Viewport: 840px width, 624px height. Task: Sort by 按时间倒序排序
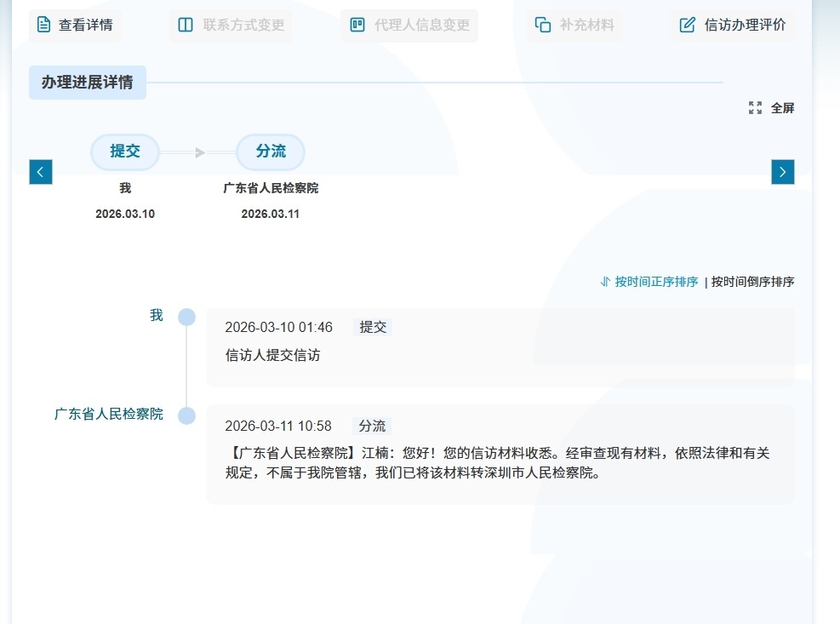pyautogui.click(x=752, y=282)
